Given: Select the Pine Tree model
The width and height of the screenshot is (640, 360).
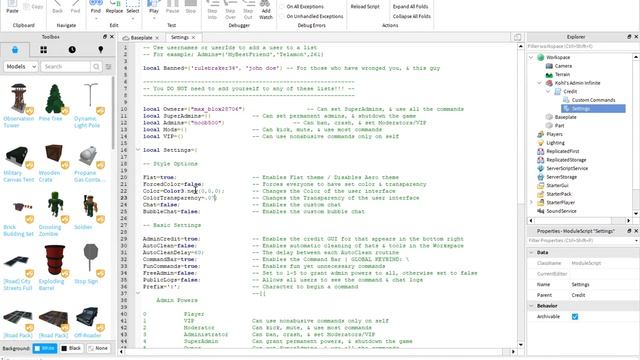Looking at the screenshot, I should (53, 102).
